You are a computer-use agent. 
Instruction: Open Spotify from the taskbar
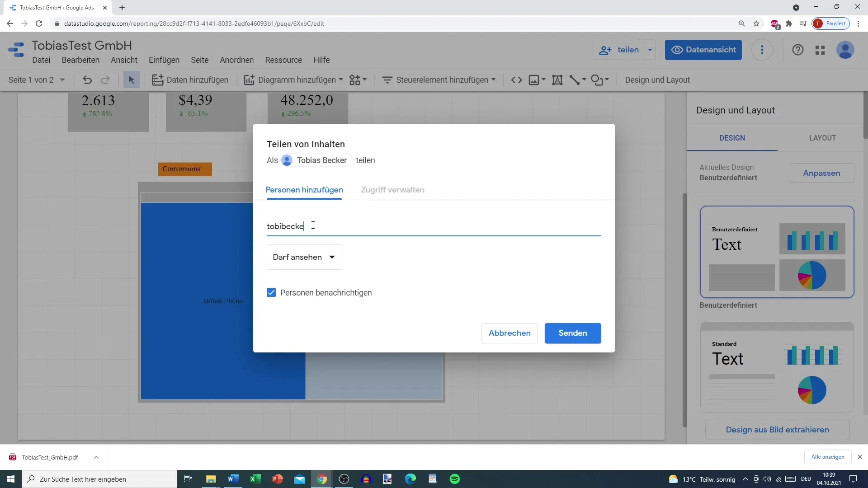tap(455, 479)
